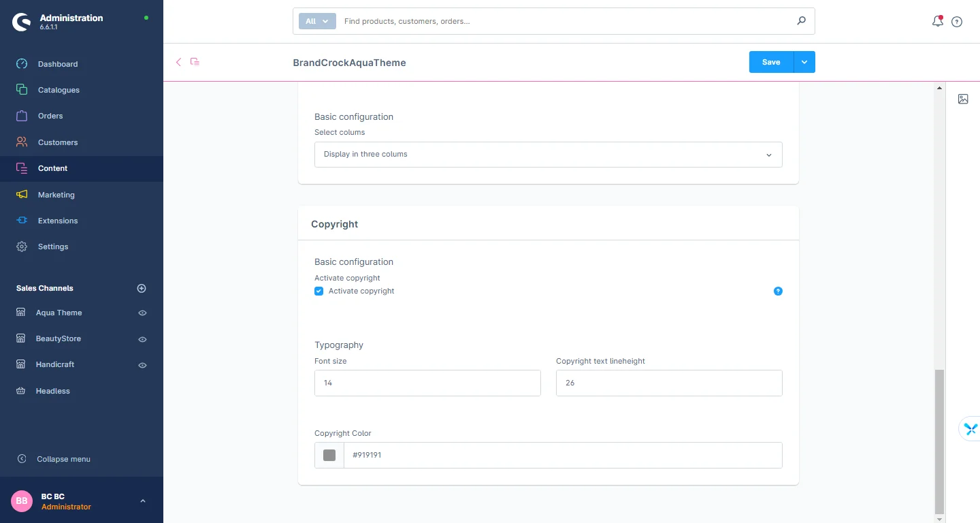This screenshot has height=523, width=980.
Task: Open the Marketing menu
Action: (x=56, y=195)
